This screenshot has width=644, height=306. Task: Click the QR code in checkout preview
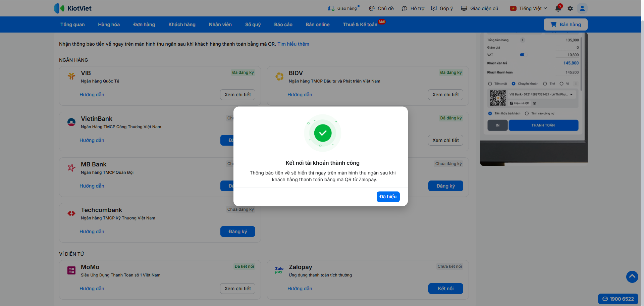498,98
